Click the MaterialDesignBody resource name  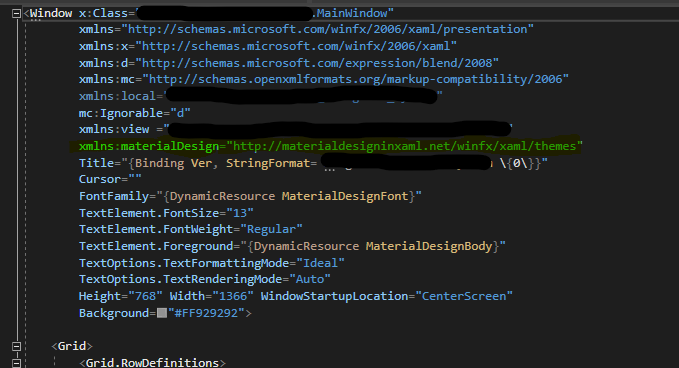click(429, 246)
